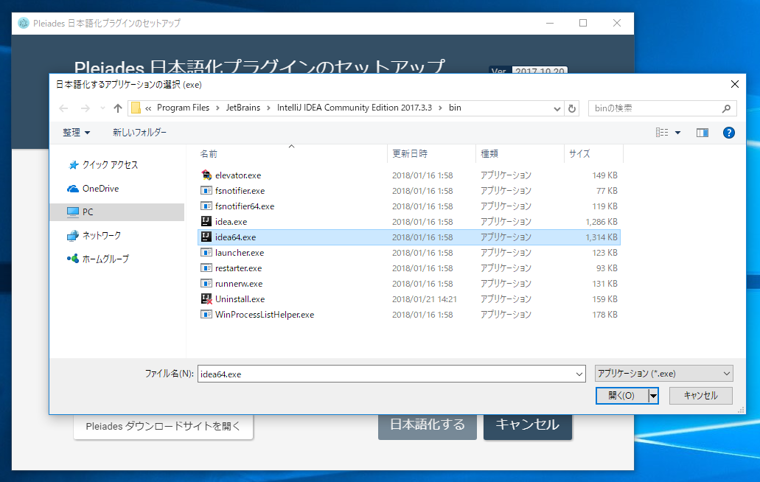Open Pleiades ダウンロードサイトを開く button
This screenshot has height=482, width=760.
coord(163,426)
